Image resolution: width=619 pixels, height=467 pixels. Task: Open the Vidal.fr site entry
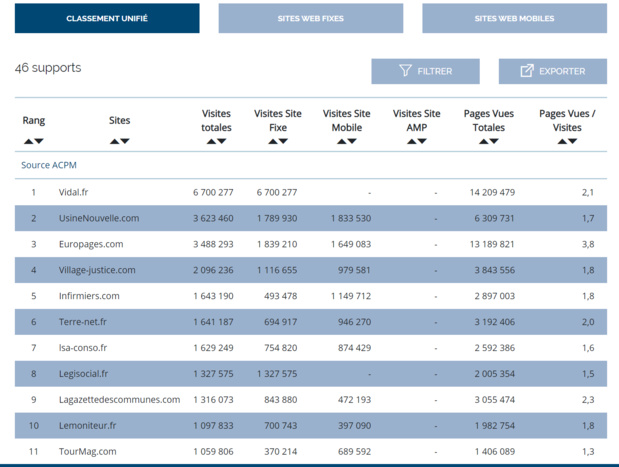click(x=72, y=192)
